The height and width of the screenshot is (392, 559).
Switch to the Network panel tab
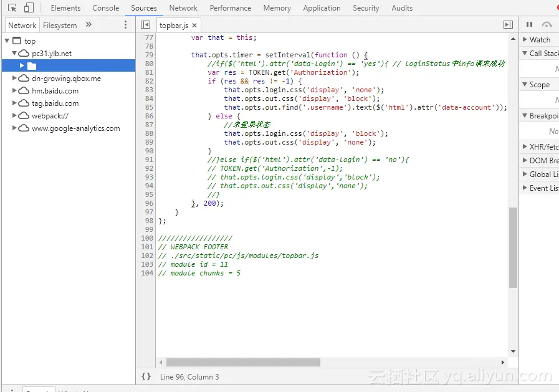(183, 8)
